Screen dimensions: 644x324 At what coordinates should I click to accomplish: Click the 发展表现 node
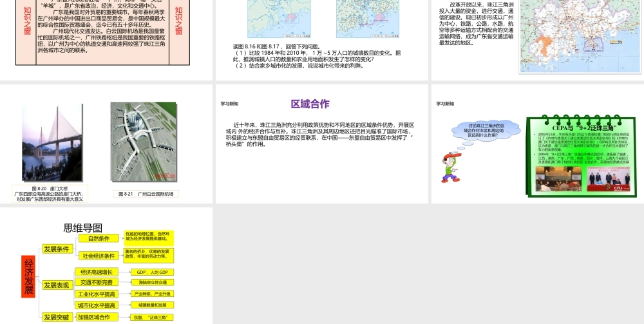point(59,285)
